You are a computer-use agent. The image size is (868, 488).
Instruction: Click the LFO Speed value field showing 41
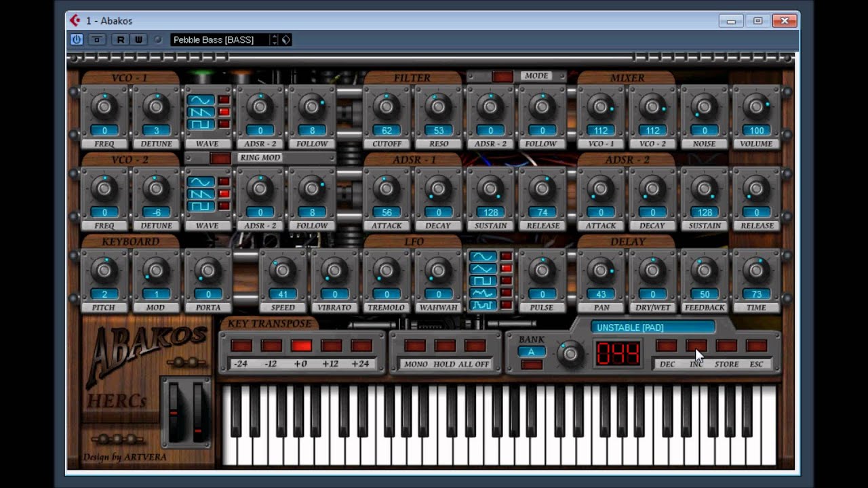point(282,294)
